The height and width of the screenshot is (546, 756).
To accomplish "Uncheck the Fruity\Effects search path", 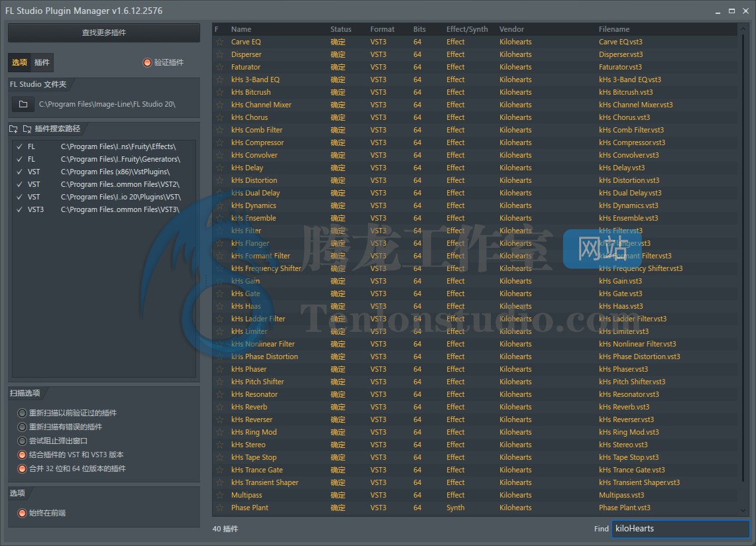I will tap(20, 146).
